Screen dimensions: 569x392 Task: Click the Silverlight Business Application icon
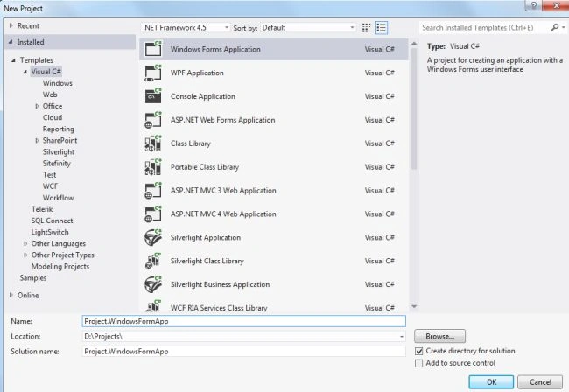pyautogui.click(x=153, y=284)
